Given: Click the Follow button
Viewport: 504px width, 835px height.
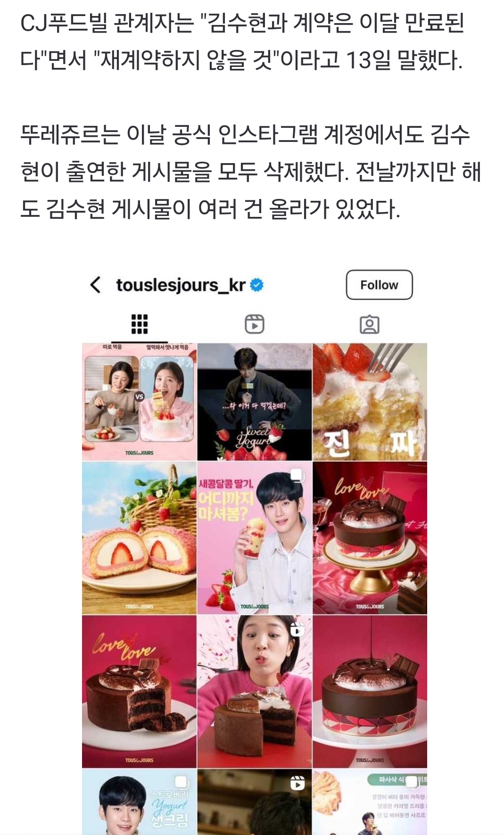Looking at the screenshot, I should click(x=380, y=285).
